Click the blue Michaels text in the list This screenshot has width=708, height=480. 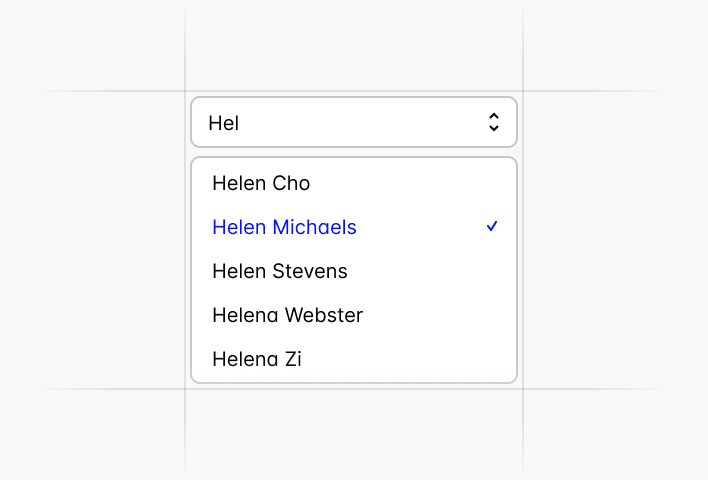pos(314,227)
